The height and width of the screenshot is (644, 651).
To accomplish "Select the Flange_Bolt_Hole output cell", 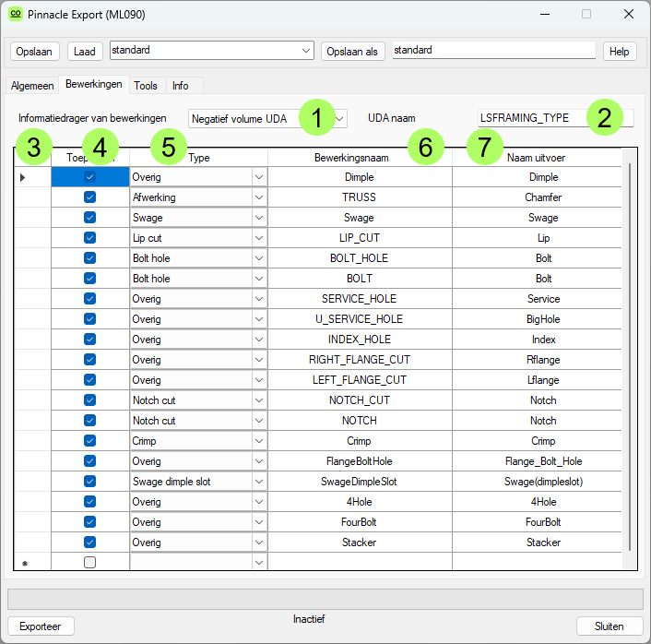I will tap(537, 461).
